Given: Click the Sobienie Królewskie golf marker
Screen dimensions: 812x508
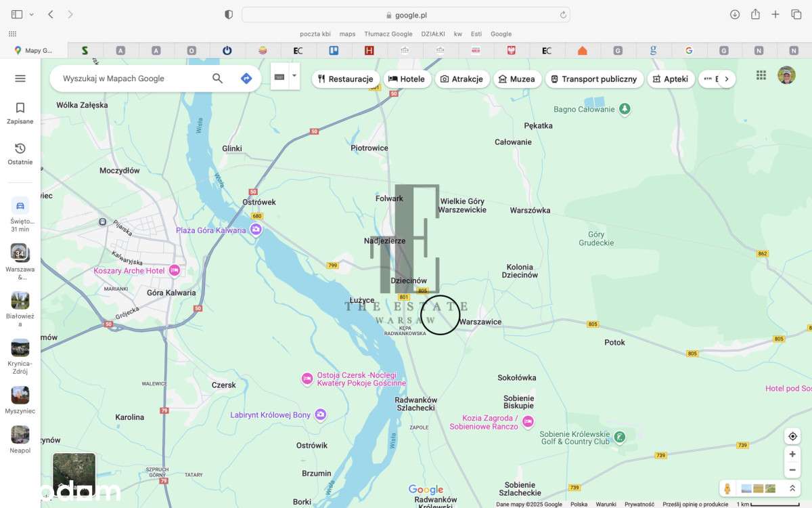Looking at the screenshot, I should [620, 438].
